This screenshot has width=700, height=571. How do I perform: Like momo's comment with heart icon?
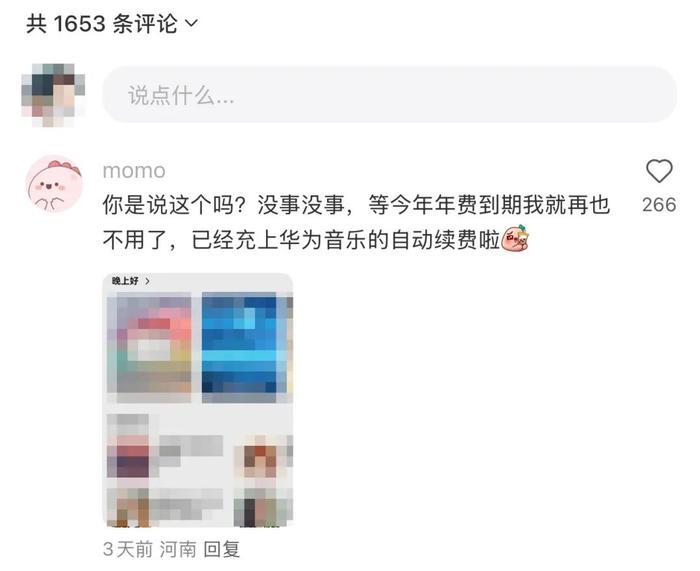click(x=659, y=171)
